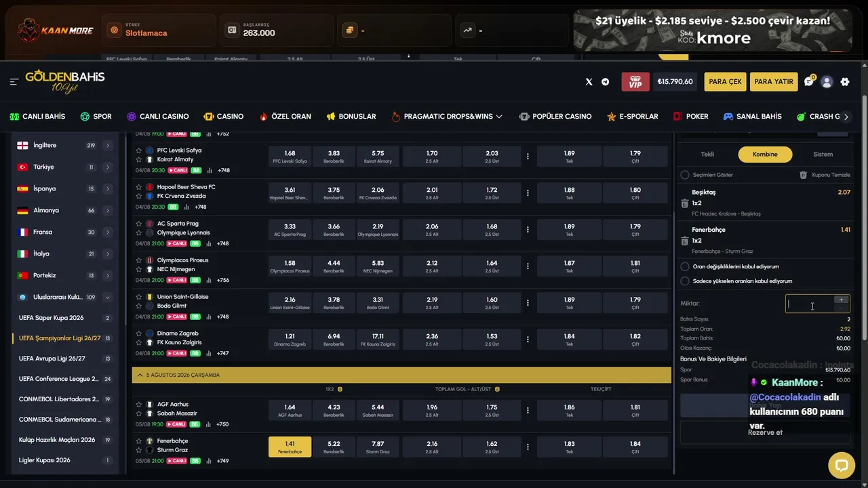Clear the coupon with Kuponu Temizle
The image size is (868, 488).
tap(825, 175)
